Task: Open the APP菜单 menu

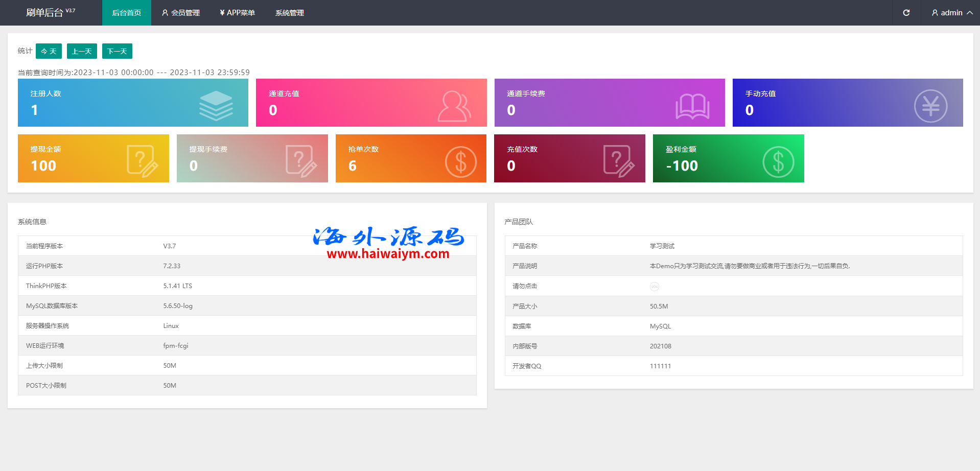Action: [237, 13]
